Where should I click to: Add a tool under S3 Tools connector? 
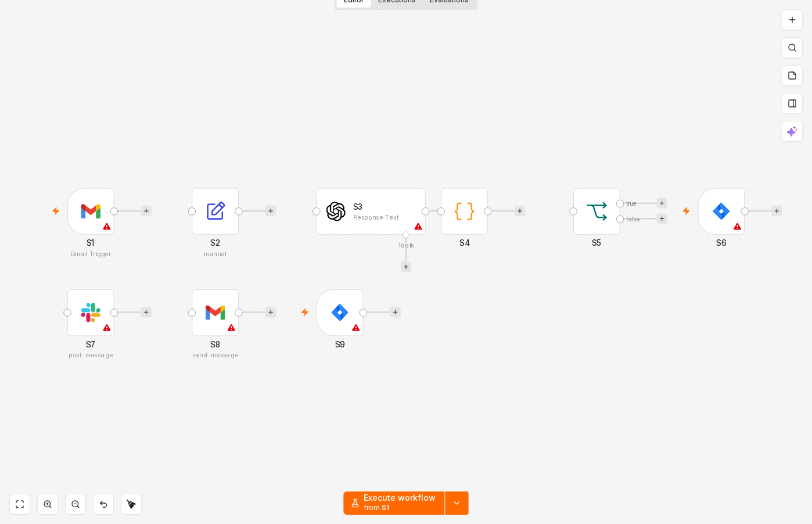coord(406,267)
